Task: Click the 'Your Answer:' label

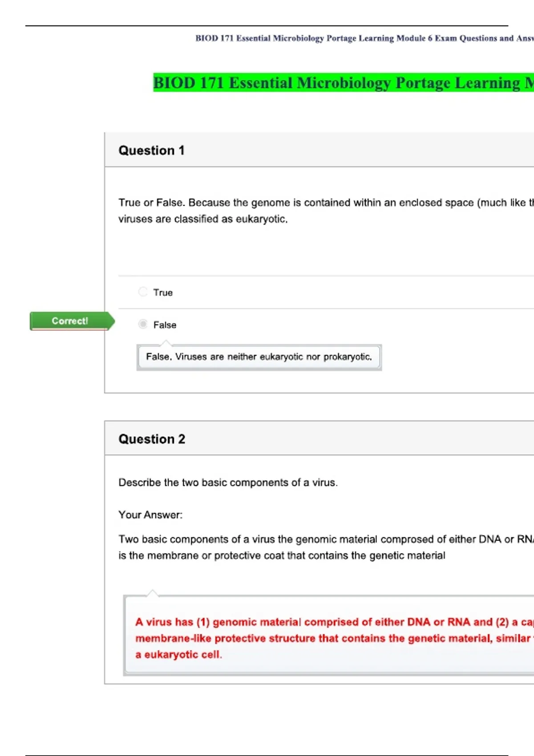Action: click(150, 515)
